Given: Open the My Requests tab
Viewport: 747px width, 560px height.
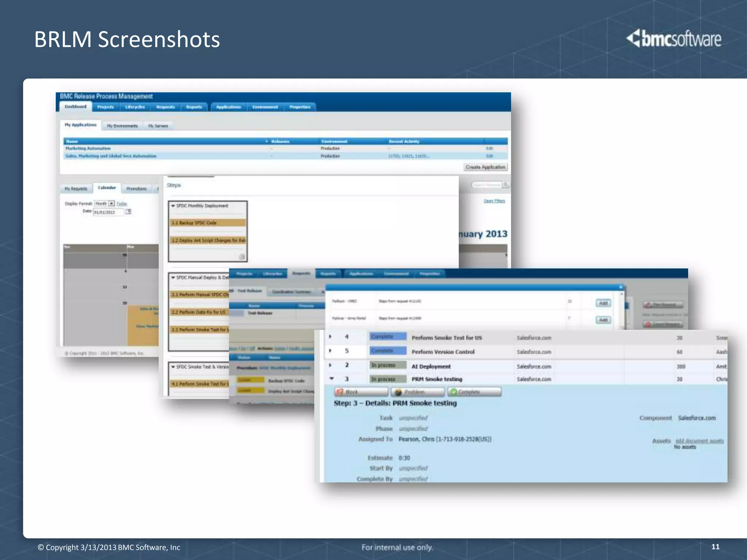Looking at the screenshot, I should (x=76, y=189).
